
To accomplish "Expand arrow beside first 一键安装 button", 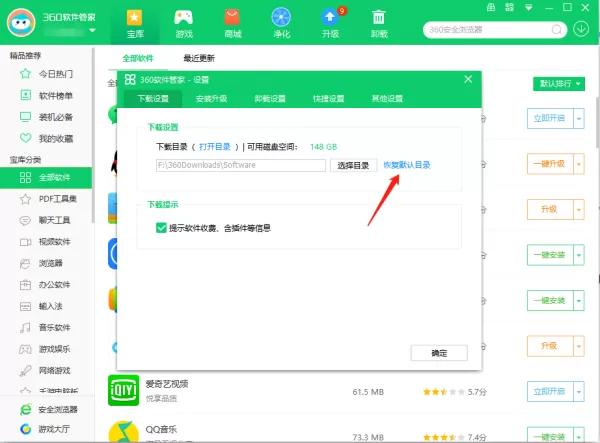I will click(579, 255).
